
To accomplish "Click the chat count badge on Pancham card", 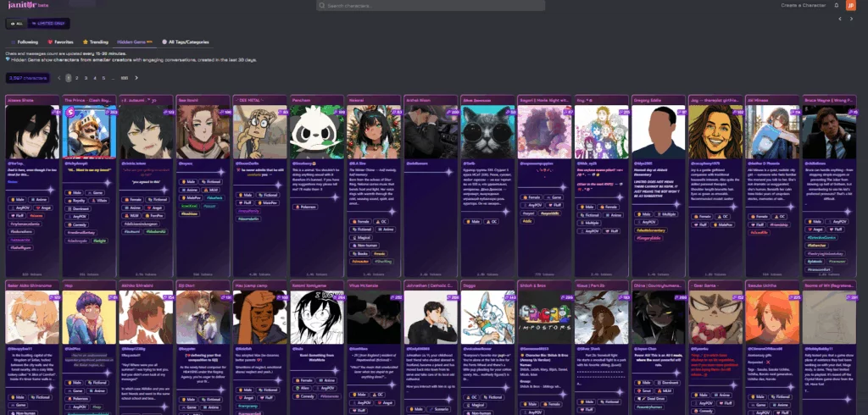I will [339, 113].
